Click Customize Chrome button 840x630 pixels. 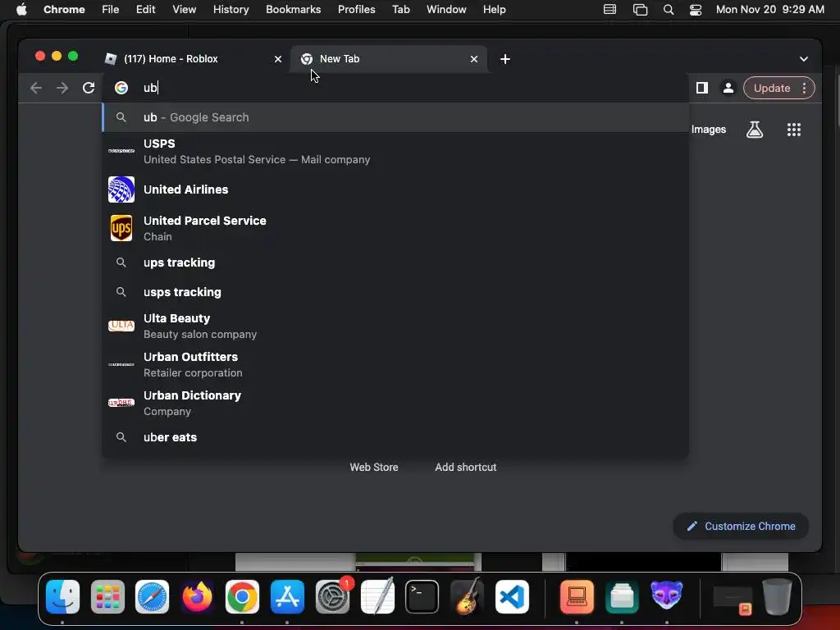pos(741,526)
